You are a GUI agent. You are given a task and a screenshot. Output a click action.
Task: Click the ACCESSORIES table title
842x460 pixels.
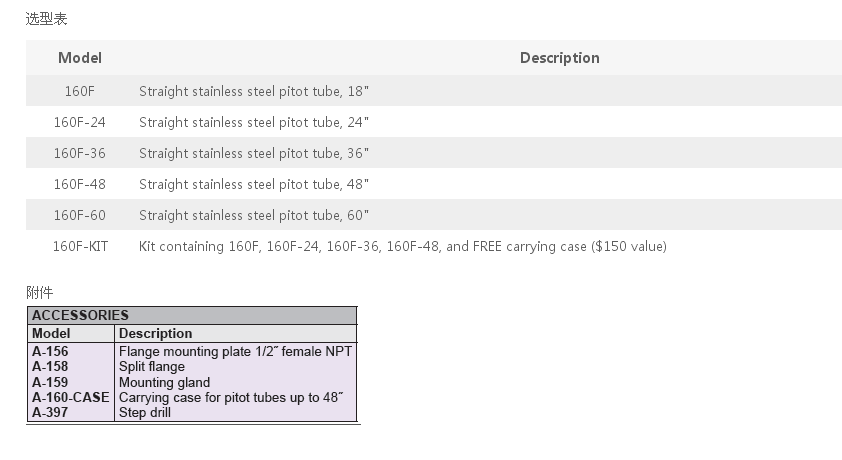[x=80, y=315]
